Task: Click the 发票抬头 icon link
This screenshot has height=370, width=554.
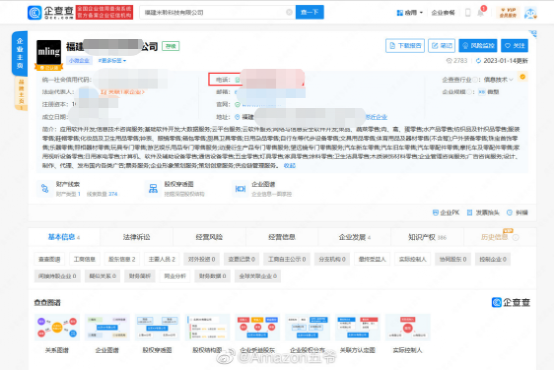Action: [x=483, y=212]
